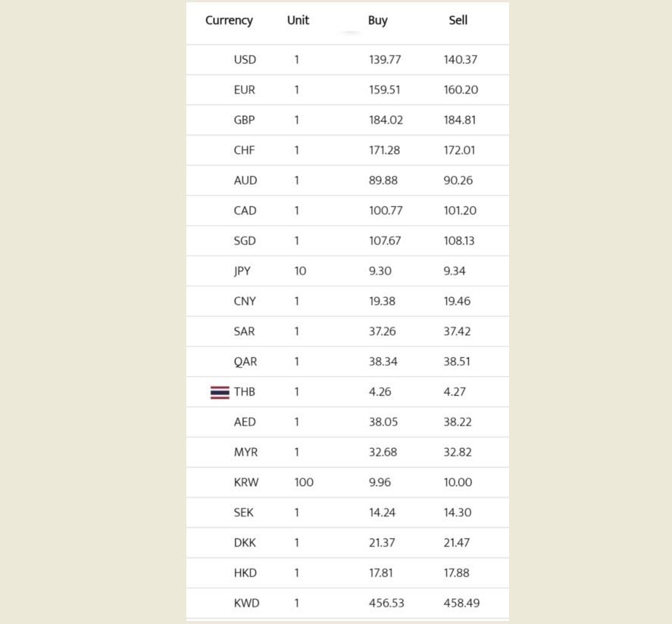Click the HKD currency code
This screenshot has width=672, height=624.
pos(245,573)
